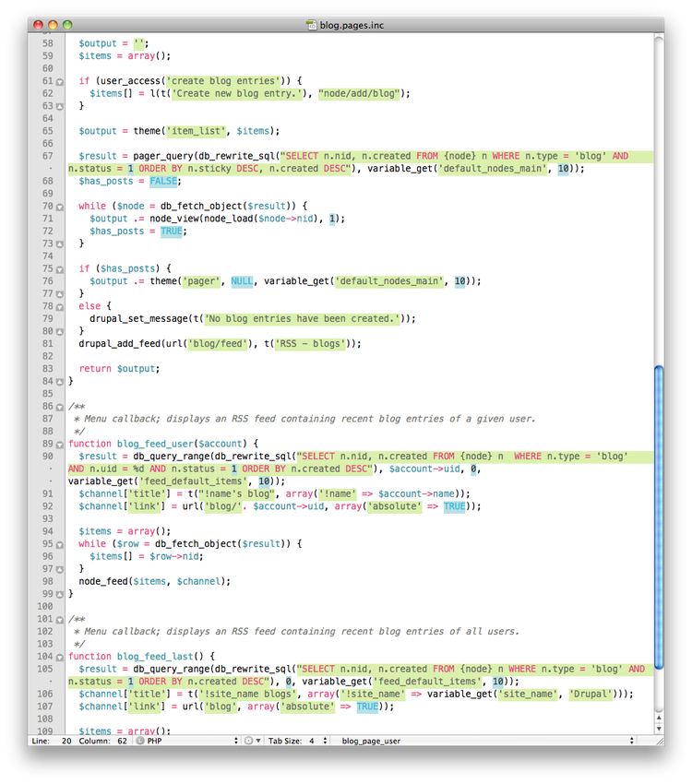The width and height of the screenshot is (692, 784).
Task: Click the 'pager' string on line 76
Action: point(201,281)
